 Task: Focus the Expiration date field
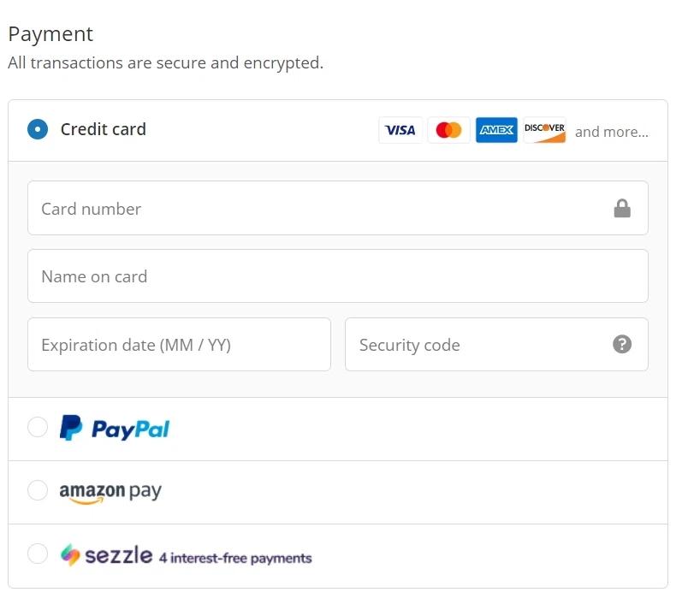[x=179, y=345]
